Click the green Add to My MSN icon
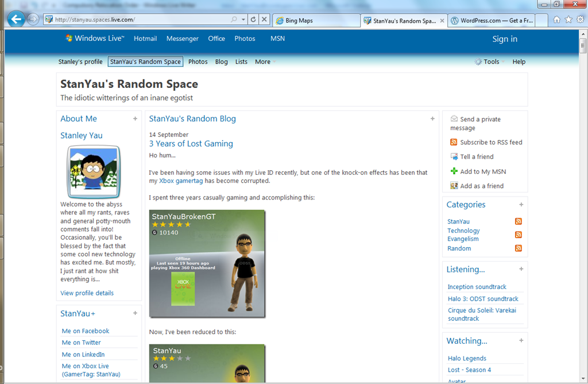This screenshot has width=588, height=384. click(x=454, y=171)
